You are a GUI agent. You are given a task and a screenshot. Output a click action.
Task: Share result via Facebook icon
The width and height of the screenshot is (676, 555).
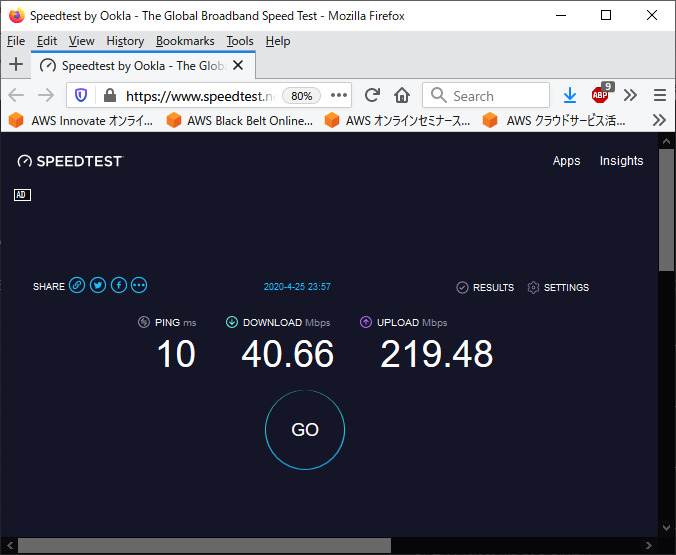(x=118, y=286)
